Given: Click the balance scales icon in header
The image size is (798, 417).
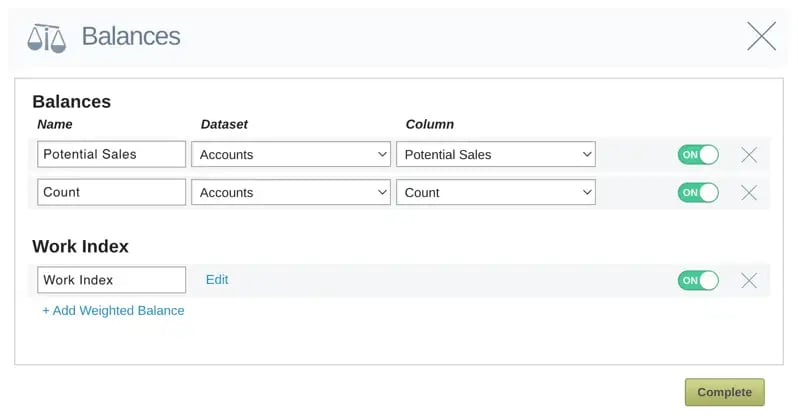Looking at the screenshot, I should [x=46, y=38].
